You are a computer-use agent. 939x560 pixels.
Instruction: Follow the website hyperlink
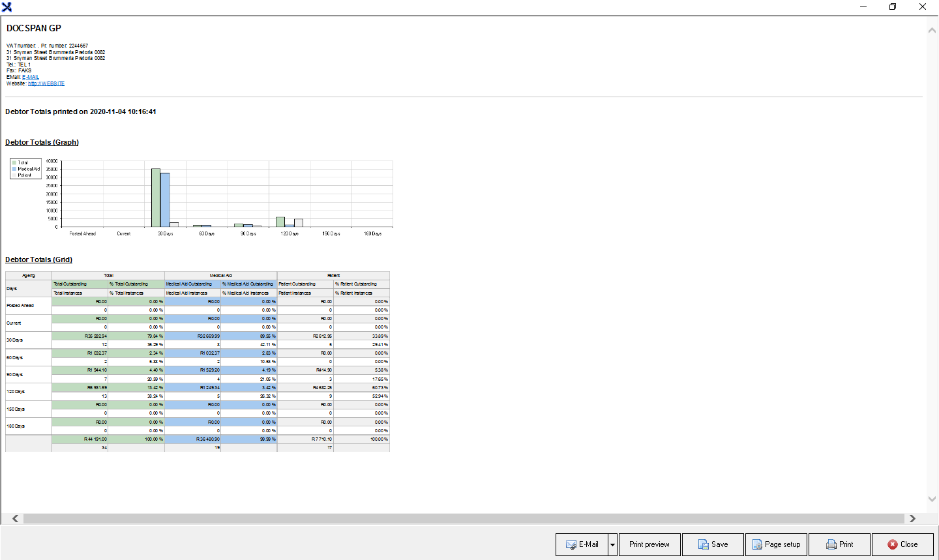46,83
